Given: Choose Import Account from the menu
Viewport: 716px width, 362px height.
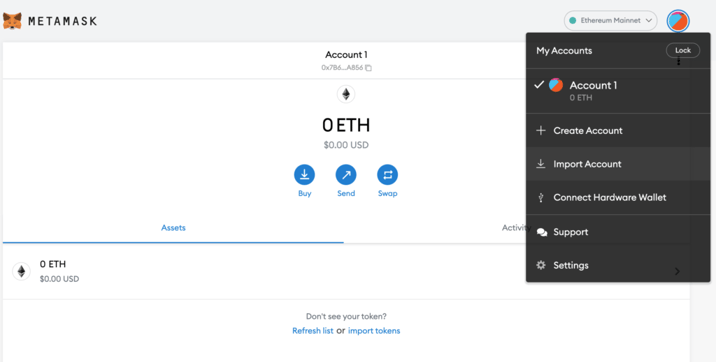Looking at the screenshot, I should coord(618,164).
